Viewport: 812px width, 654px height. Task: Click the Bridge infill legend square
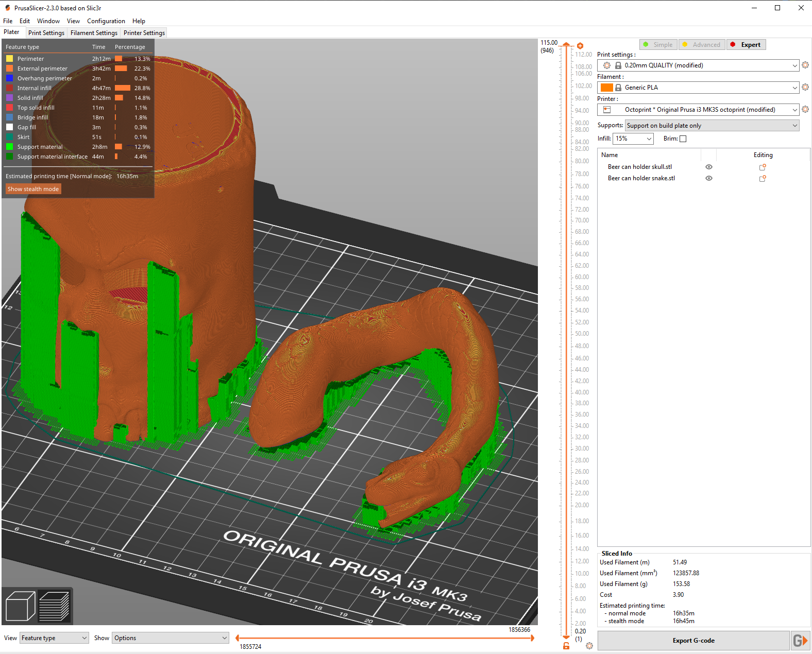point(9,117)
